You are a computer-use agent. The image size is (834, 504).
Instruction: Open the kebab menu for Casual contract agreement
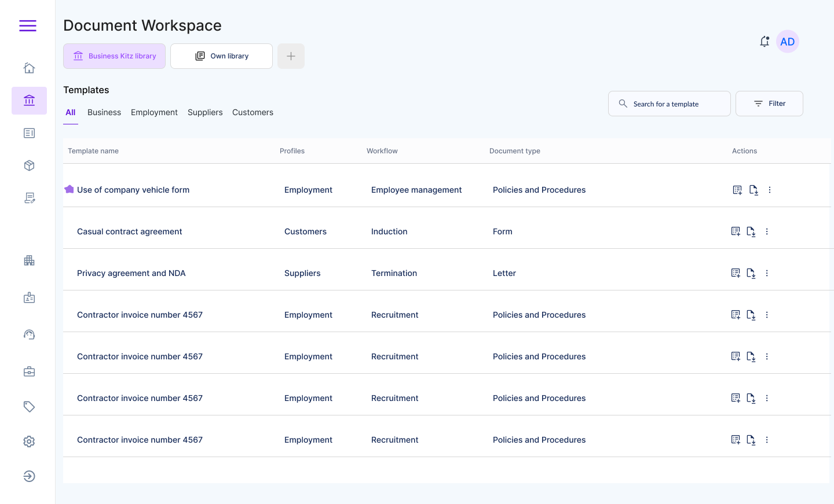766,231
